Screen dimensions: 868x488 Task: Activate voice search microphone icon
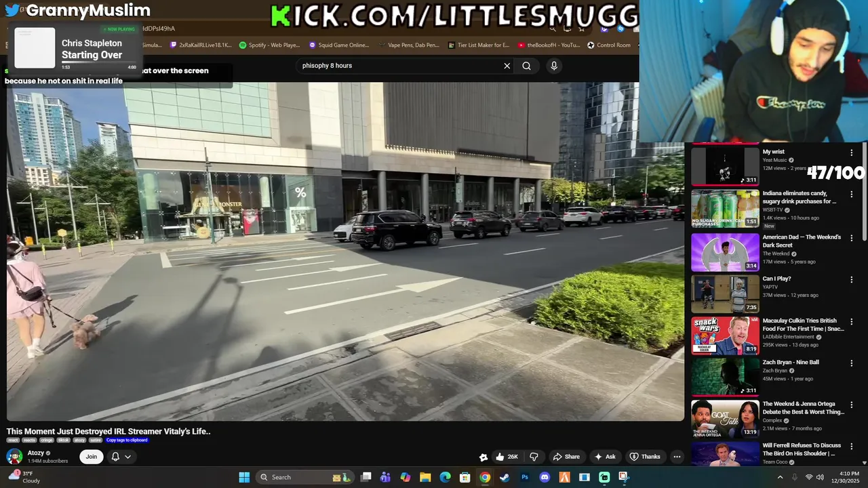click(x=554, y=66)
